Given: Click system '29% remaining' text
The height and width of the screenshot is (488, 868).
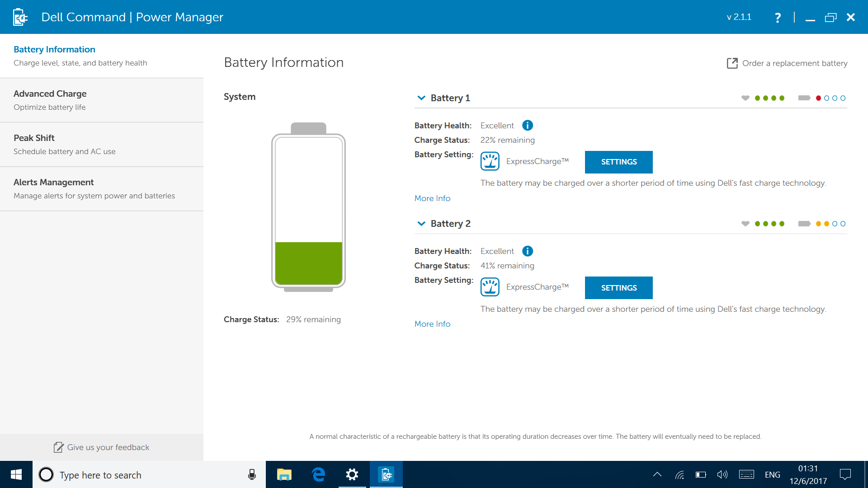Looking at the screenshot, I should click(313, 319).
